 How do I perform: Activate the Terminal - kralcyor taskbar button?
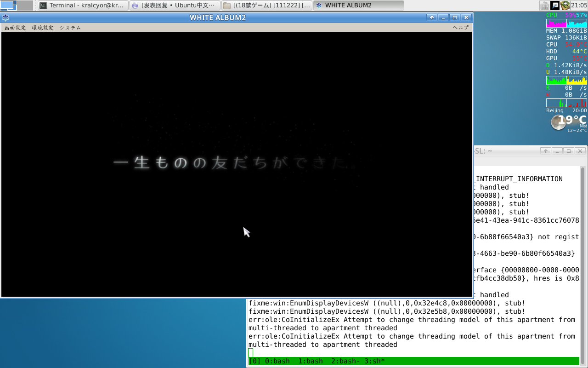click(82, 6)
